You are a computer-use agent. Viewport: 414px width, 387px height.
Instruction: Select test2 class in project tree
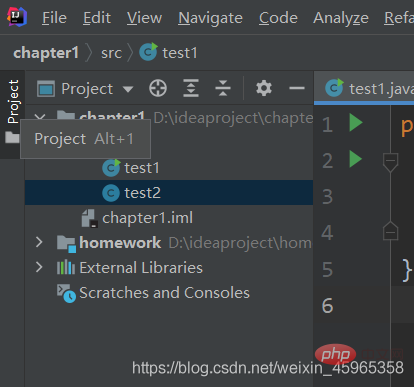[169, 193]
